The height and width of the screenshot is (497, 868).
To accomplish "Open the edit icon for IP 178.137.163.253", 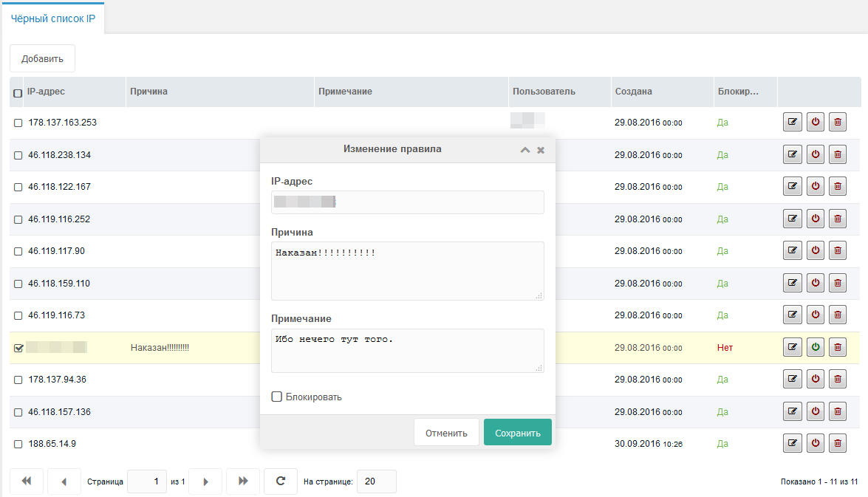I will (793, 122).
